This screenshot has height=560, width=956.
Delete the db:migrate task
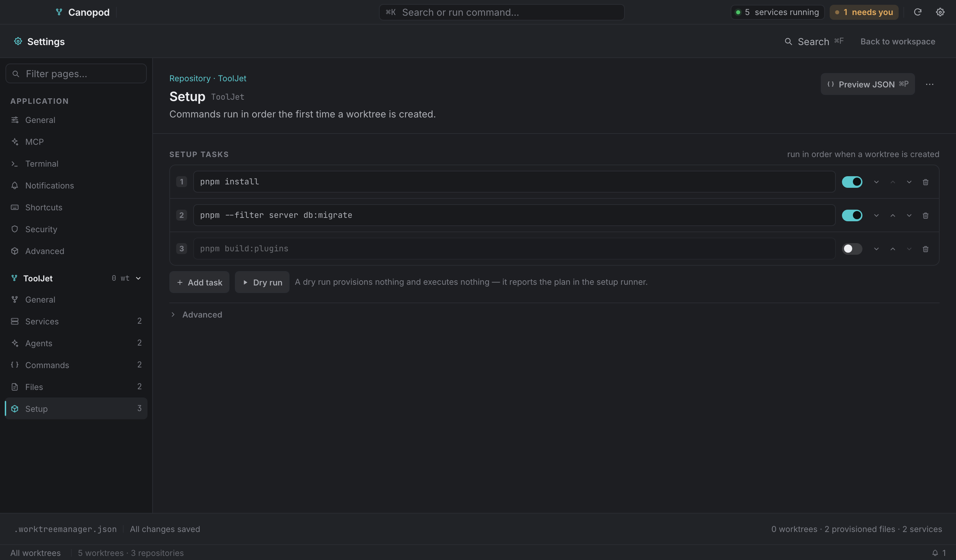point(925,215)
